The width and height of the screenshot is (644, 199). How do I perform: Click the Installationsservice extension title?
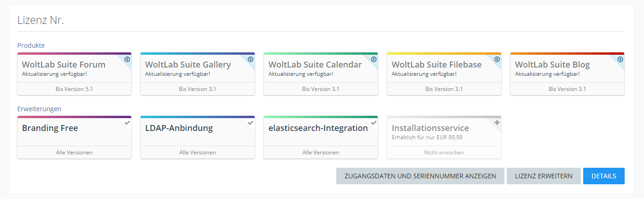pyautogui.click(x=430, y=128)
